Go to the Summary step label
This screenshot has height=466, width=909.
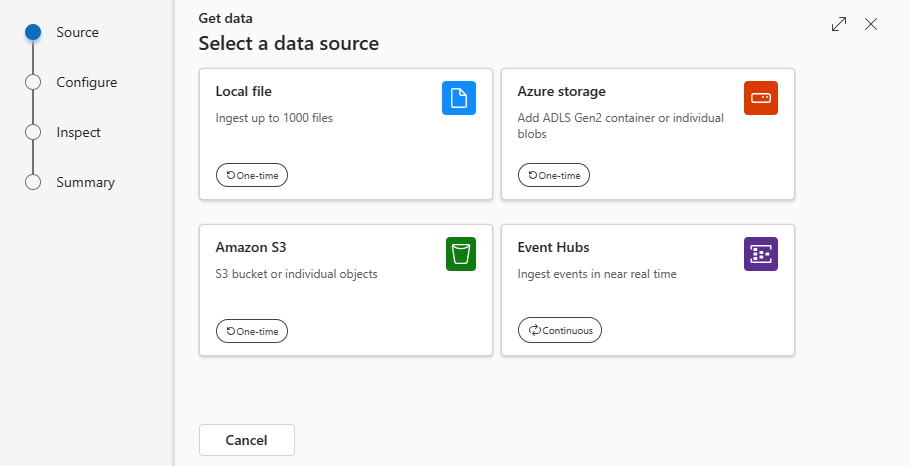[85, 182]
